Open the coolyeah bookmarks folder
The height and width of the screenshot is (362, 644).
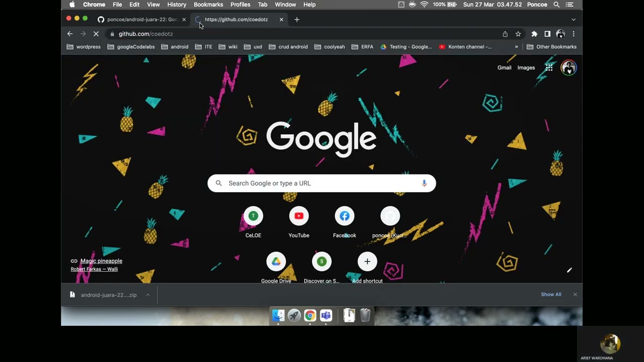[330, 47]
